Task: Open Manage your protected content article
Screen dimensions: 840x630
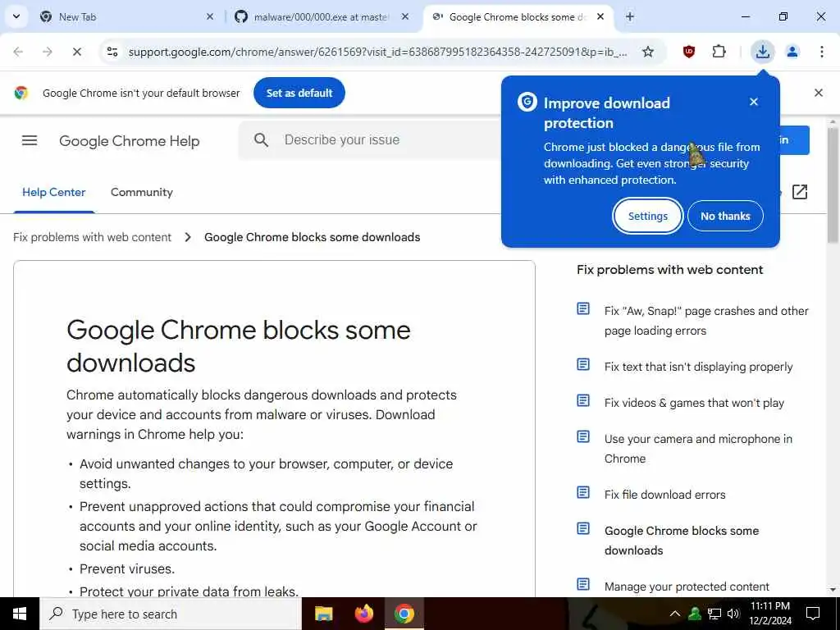Action: click(x=687, y=587)
